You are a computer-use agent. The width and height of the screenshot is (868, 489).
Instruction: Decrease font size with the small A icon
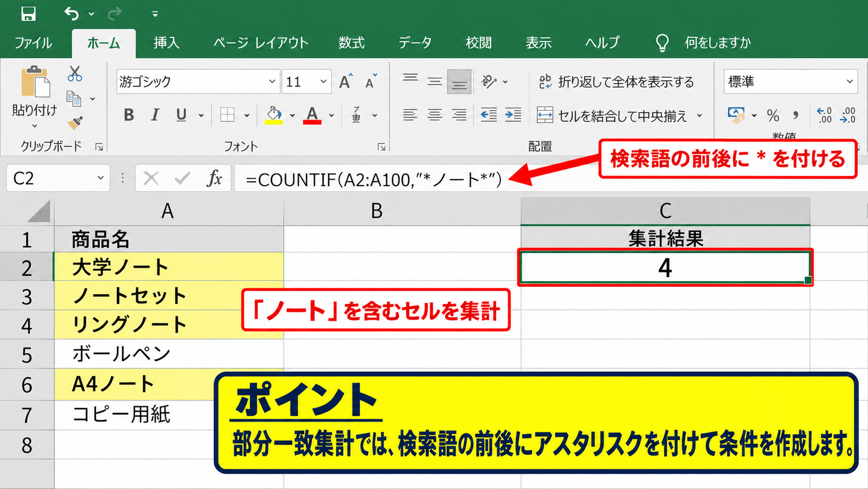(371, 82)
